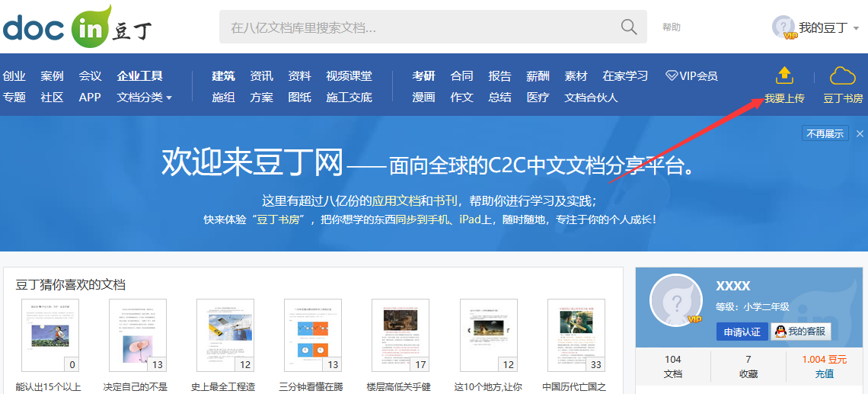Open the 豆丁书房 cloud icon
868x394 pixels.
click(843, 76)
